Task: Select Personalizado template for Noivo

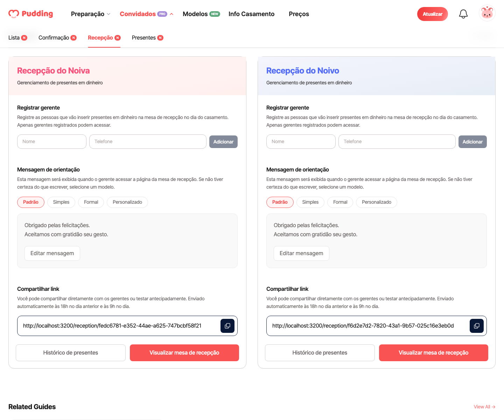Action: coord(377,202)
